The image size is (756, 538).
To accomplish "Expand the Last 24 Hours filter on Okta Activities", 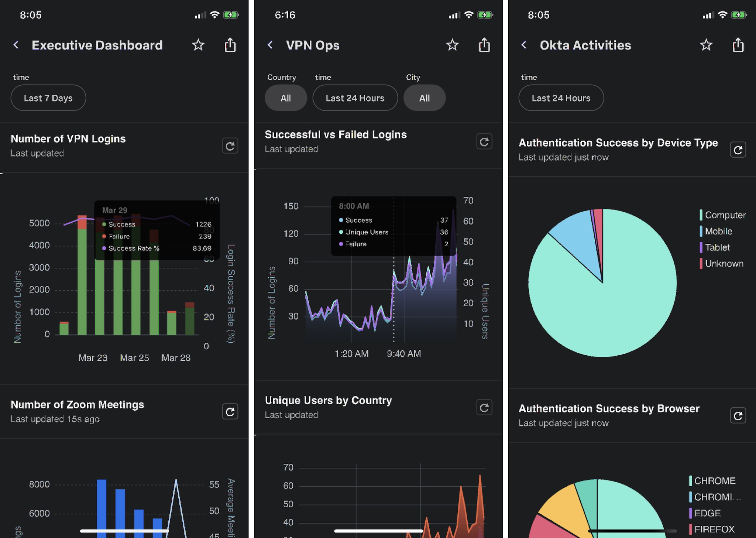I will point(560,98).
